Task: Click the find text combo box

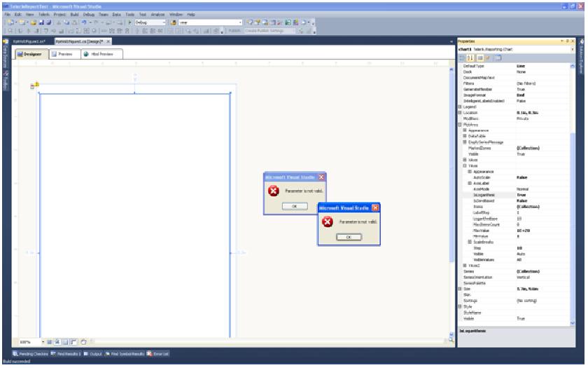Action: pyautogui.click(x=210, y=22)
